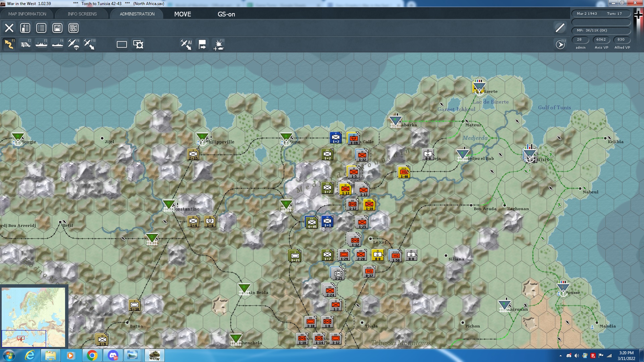The image size is (644, 362).
Task: Open Google Chrome from the taskbar
Action: point(92,355)
